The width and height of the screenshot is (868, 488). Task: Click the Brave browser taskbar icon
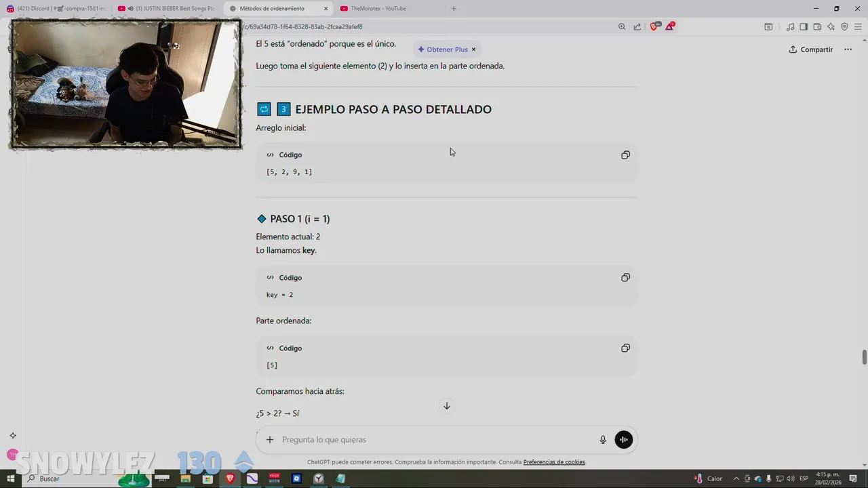[x=230, y=479]
